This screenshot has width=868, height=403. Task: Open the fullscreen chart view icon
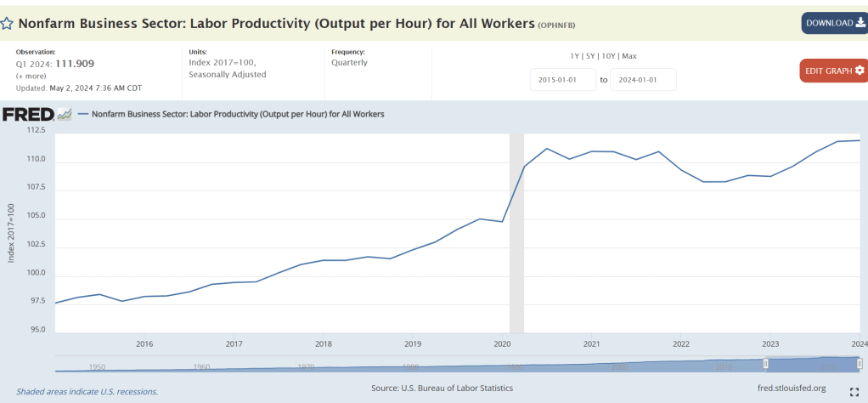[854, 392]
